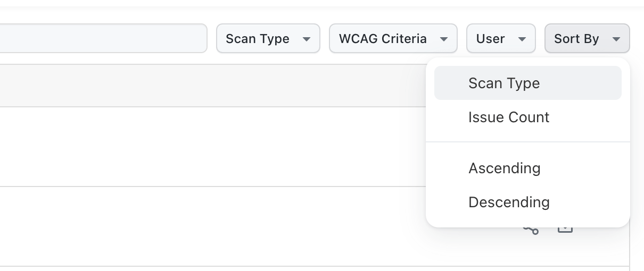
Task: Select Descending sort order
Action: (x=508, y=202)
